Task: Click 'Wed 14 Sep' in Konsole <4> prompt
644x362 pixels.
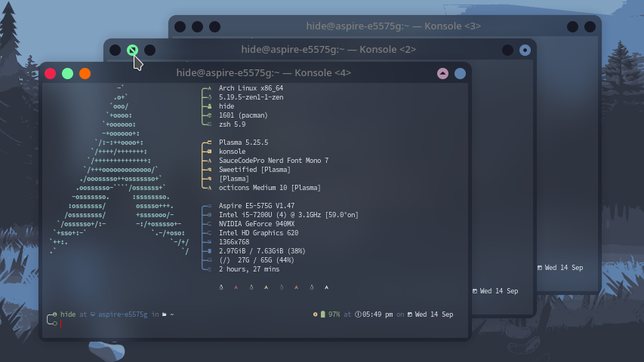Action: click(x=433, y=314)
